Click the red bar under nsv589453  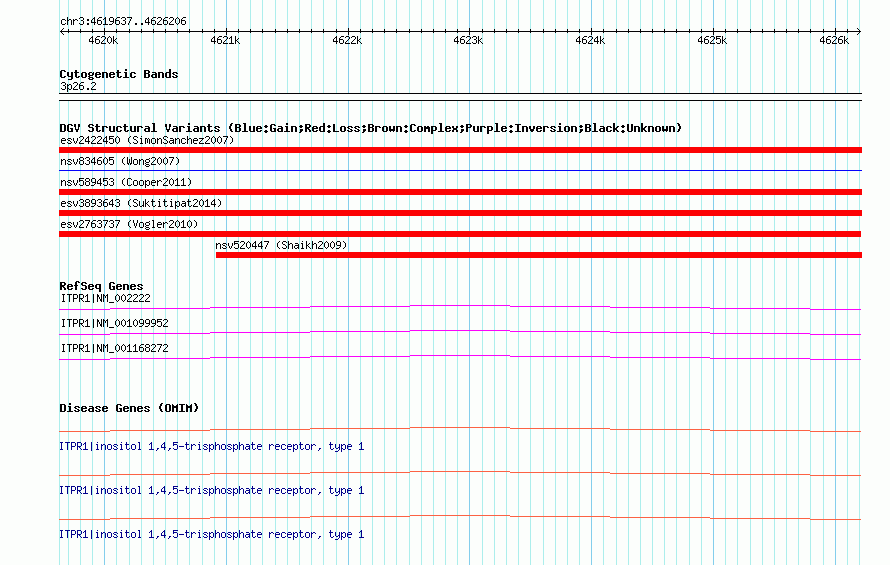click(460, 192)
